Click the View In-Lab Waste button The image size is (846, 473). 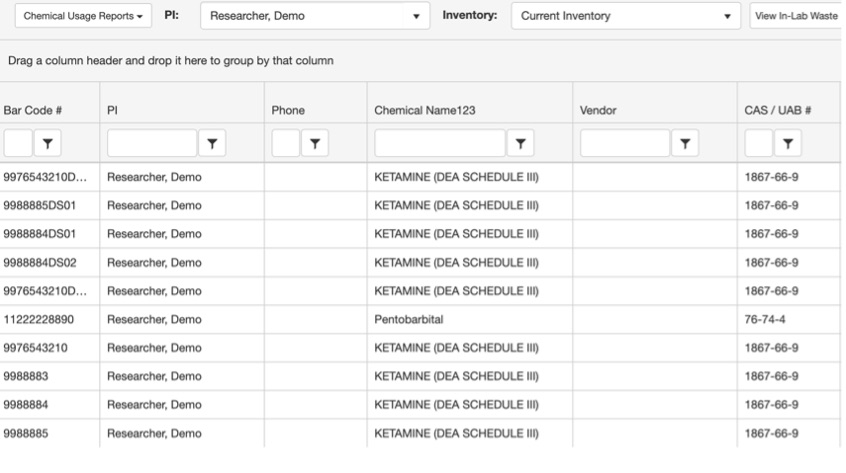coord(797,17)
